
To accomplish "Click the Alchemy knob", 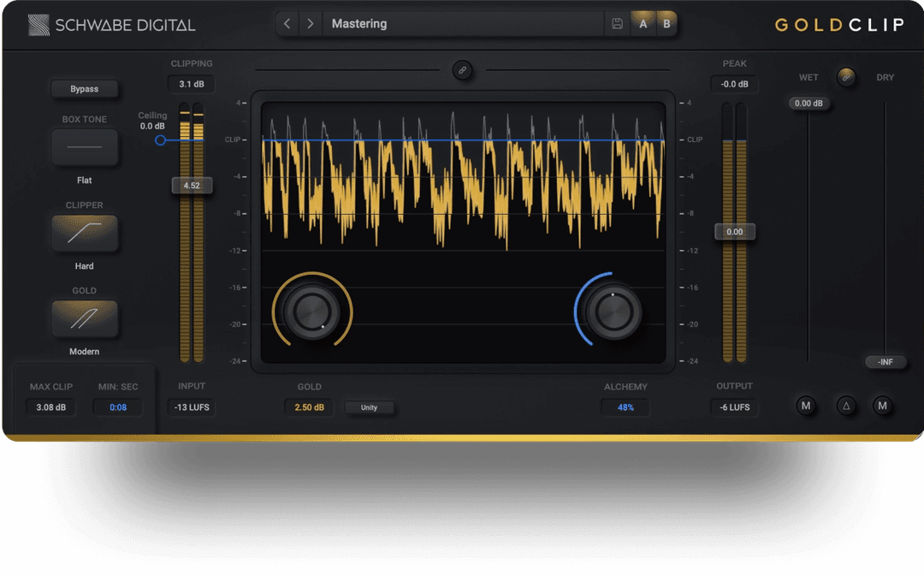I will coord(613,311).
